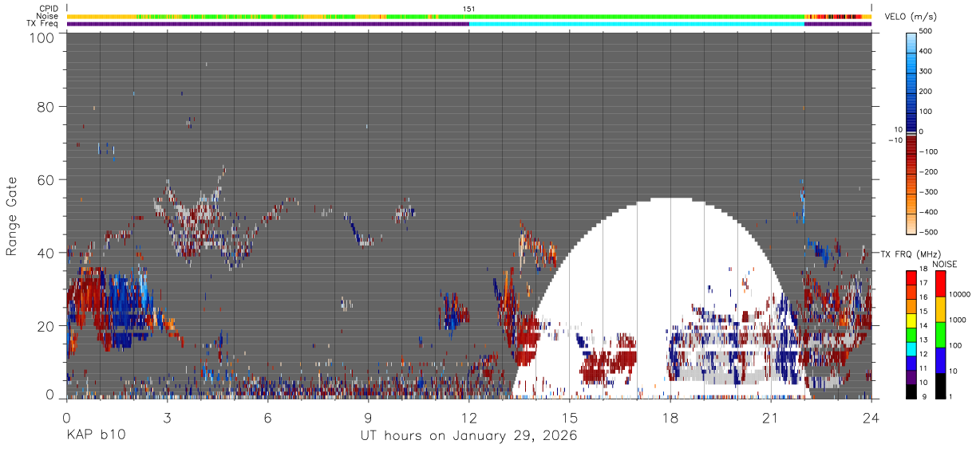This screenshot has width=980, height=452.
Task: Click the KAP b10 radar beam label
Action: 96,436
